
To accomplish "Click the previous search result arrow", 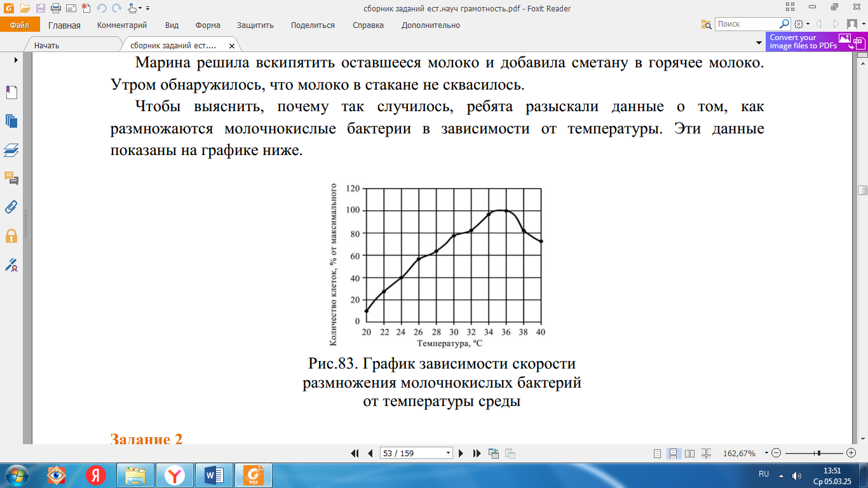I will click(x=818, y=24).
